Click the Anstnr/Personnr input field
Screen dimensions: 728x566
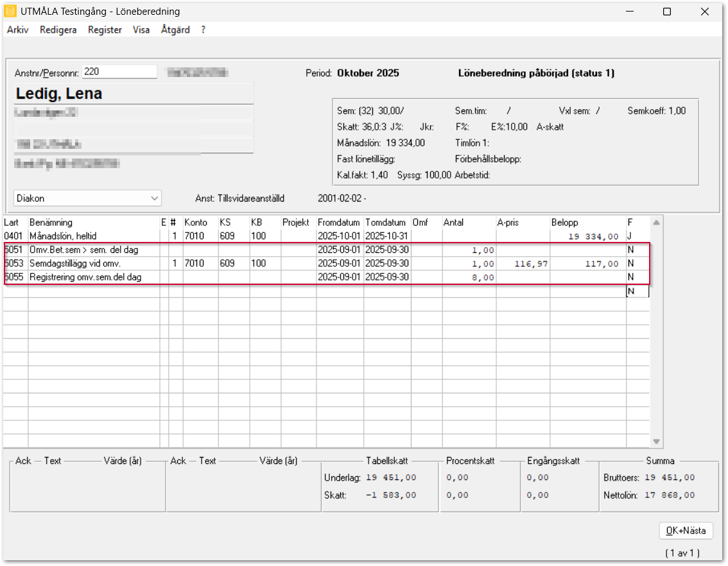point(119,72)
